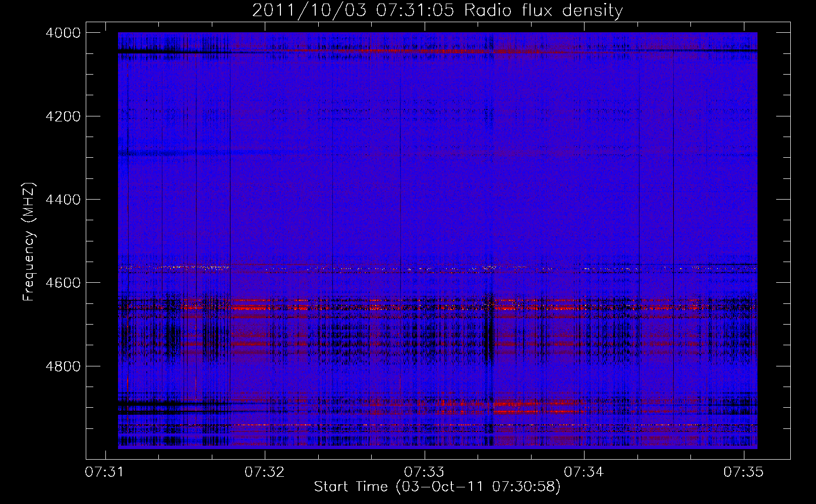Screen dimensions: 816x504
Task: Click the 4000 frequency tick label
Action: click(63, 33)
